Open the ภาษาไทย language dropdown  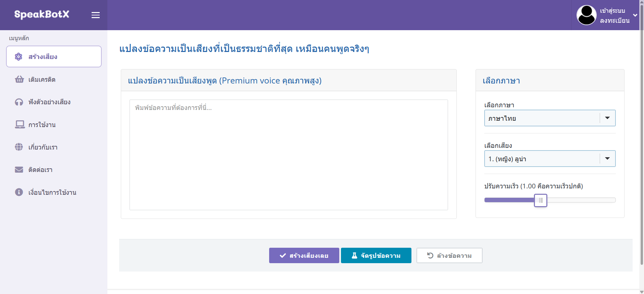tap(550, 118)
